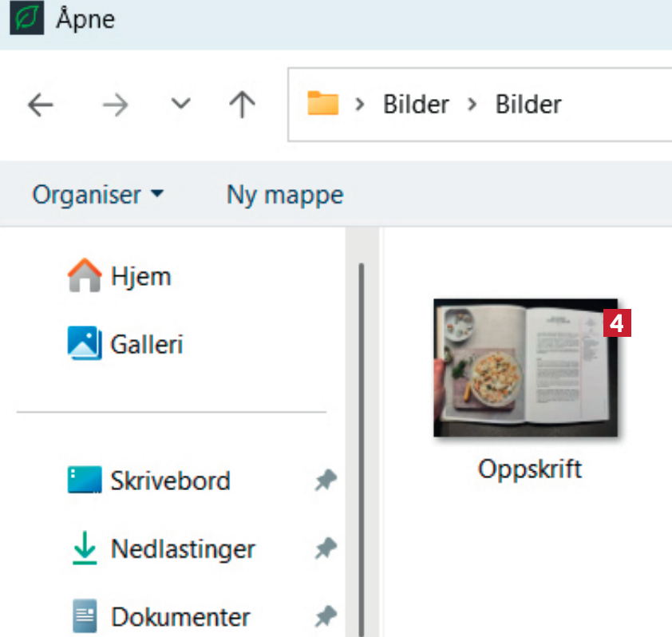Screen dimensions: 672x637
Task: Select Galleri in the navigation pane
Action: tap(125, 344)
